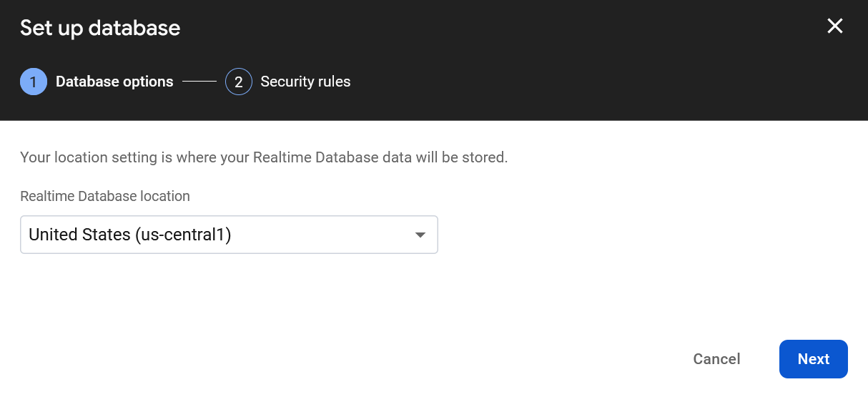Click the Cancel button
868x397 pixels.
[x=716, y=359]
